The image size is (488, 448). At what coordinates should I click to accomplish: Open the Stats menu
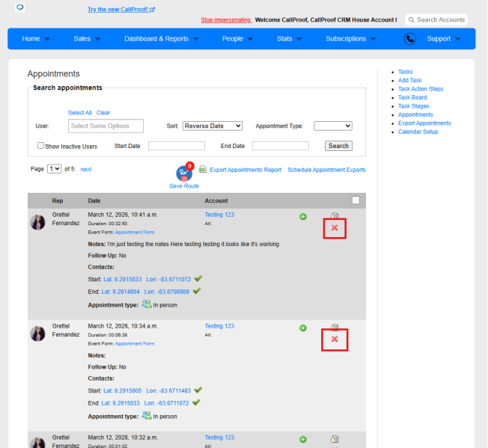click(289, 39)
